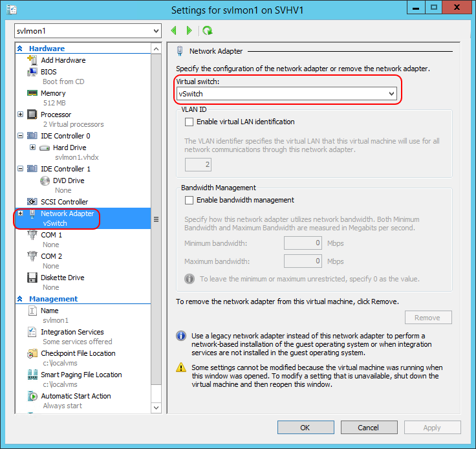Image resolution: width=476 pixels, height=449 pixels.
Task: Collapse the IDE Controller 0 node
Action: pos(20,135)
